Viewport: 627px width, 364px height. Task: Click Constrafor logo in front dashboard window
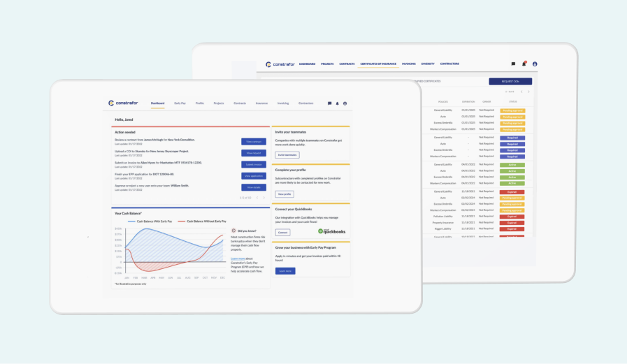[123, 103]
